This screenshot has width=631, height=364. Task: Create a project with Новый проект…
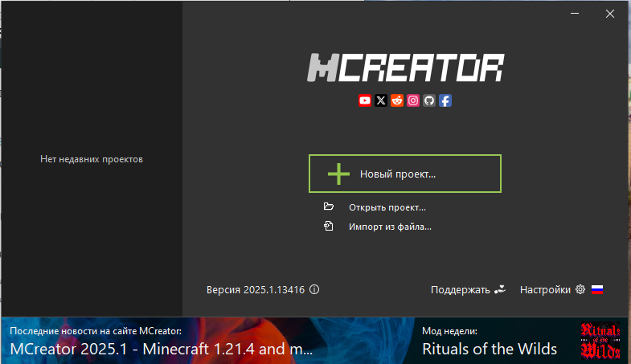pyautogui.click(x=405, y=174)
